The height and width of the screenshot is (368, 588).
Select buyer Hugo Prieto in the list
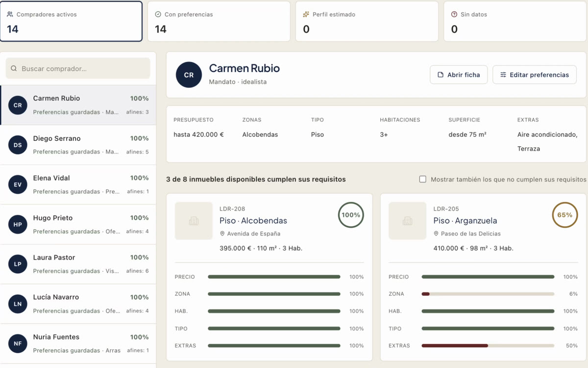[78, 224]
